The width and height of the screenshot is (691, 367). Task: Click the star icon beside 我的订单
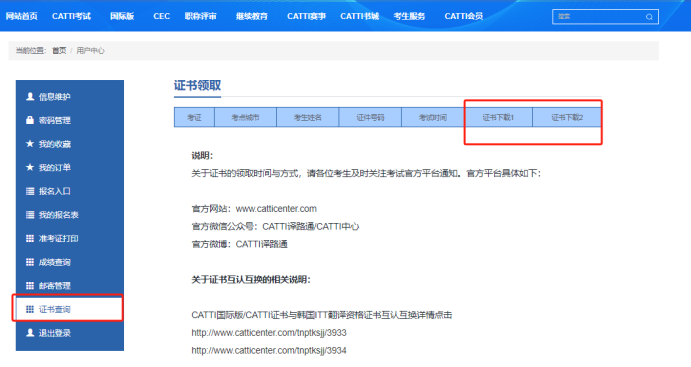30,167
